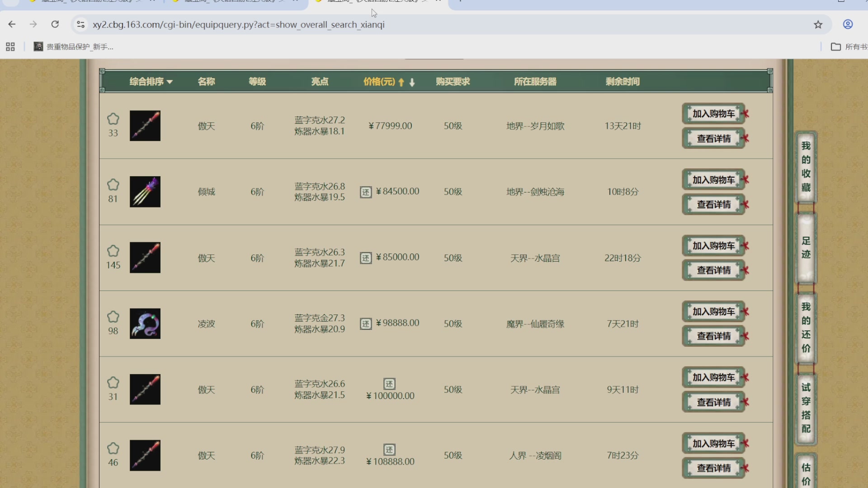Screen dimensions: 868x488
Task: Reload the current page
Action: (x=55, y=24)
